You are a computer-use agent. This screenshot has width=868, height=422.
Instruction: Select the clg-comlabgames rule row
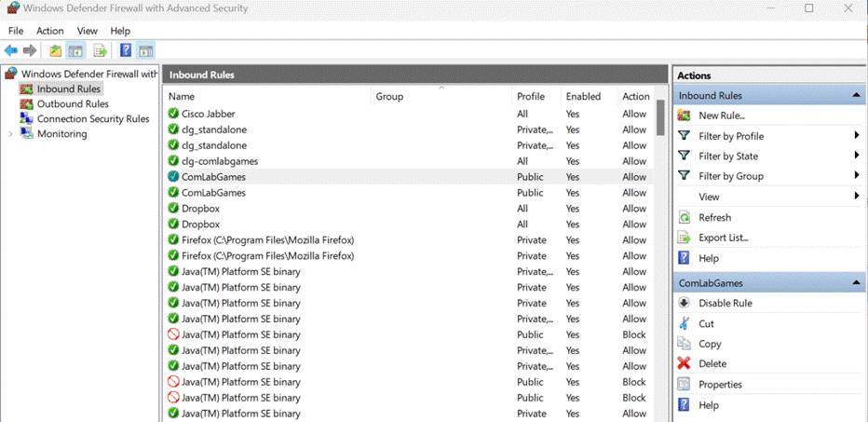[410, 161]
